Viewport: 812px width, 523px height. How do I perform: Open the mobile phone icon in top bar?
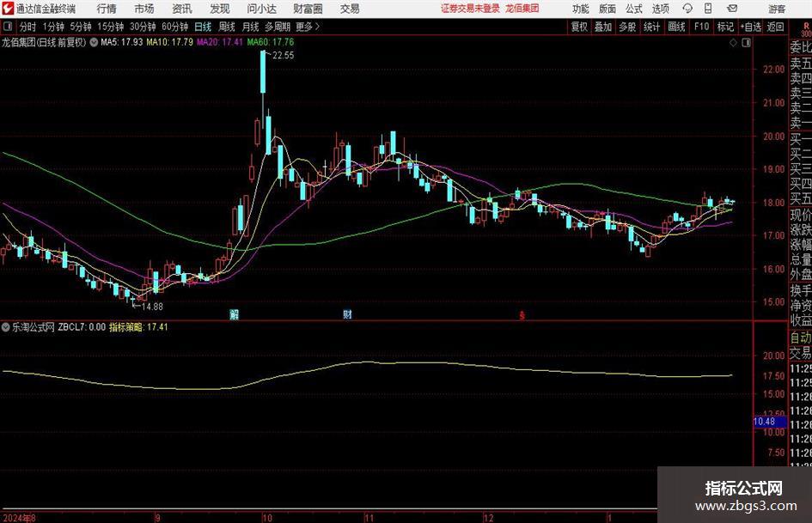pos(708,9)
